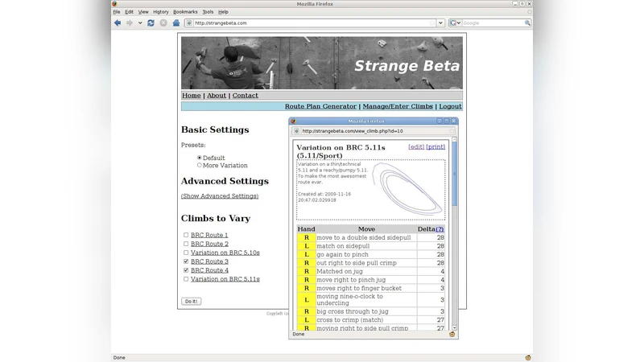Check the BRC Route 1 checkbox
644x362 pixels.
[x=186, y=235]
